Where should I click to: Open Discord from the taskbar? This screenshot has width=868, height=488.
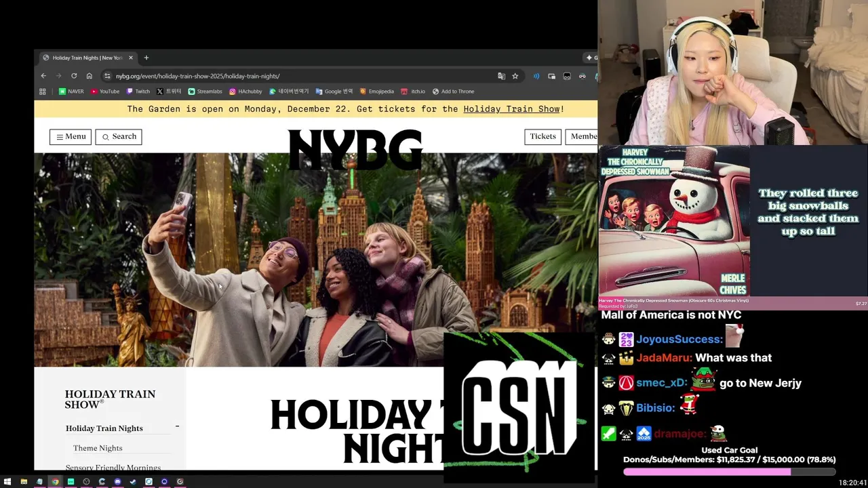[117, 482]
